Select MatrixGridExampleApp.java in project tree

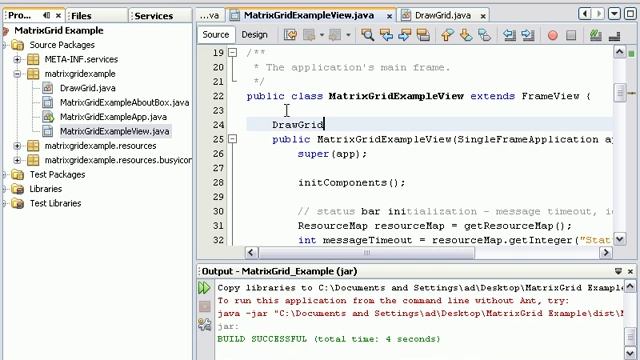113,117
